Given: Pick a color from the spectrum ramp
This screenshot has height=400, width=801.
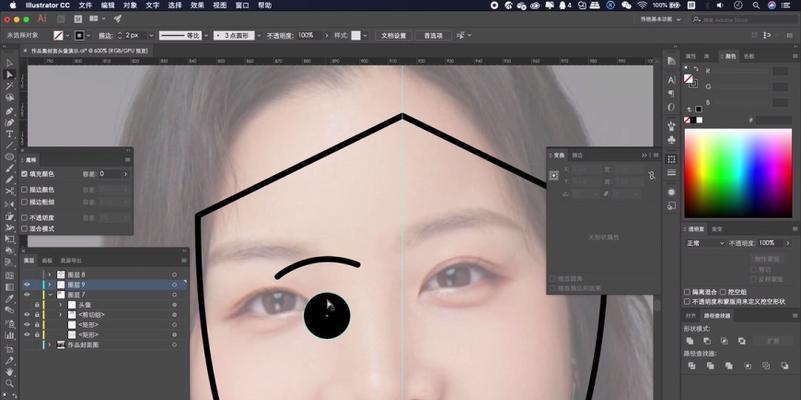Looking at the screenshot, I should (738, 173).
